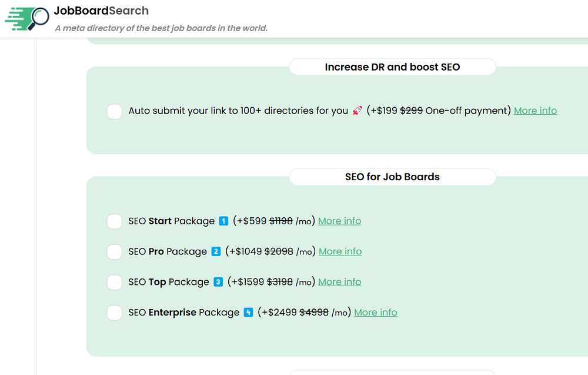Click the blue number 1 badge
The image size is (588, 375).
pyautogui.click(x=223, y=221)
